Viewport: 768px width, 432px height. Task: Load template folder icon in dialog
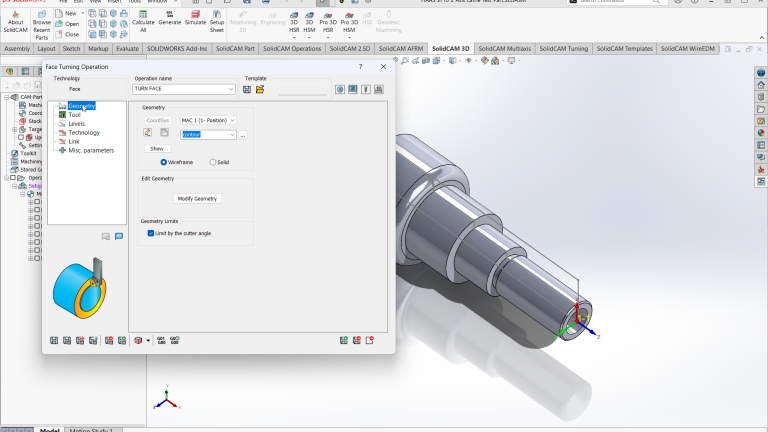click(x=260, y=90)
